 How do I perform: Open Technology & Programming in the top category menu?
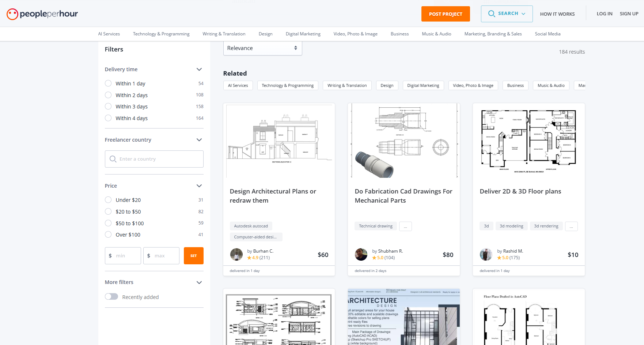click(161, 34)
